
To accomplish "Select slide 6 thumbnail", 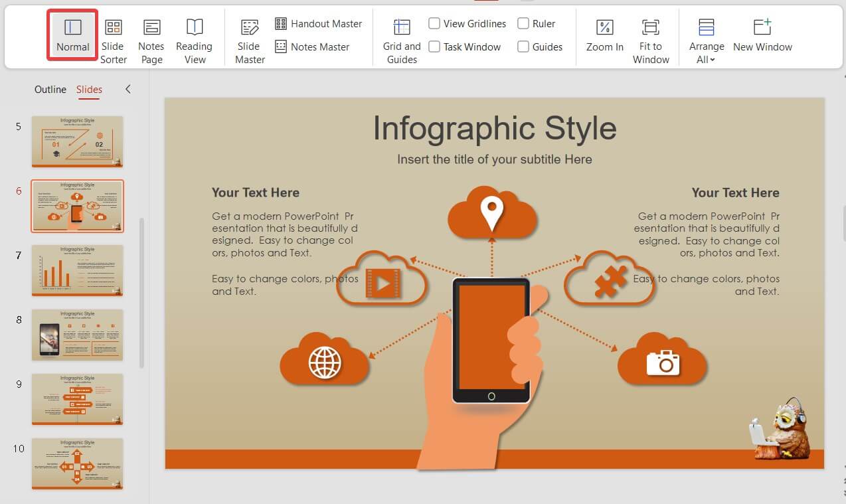I will pos(77,206).
